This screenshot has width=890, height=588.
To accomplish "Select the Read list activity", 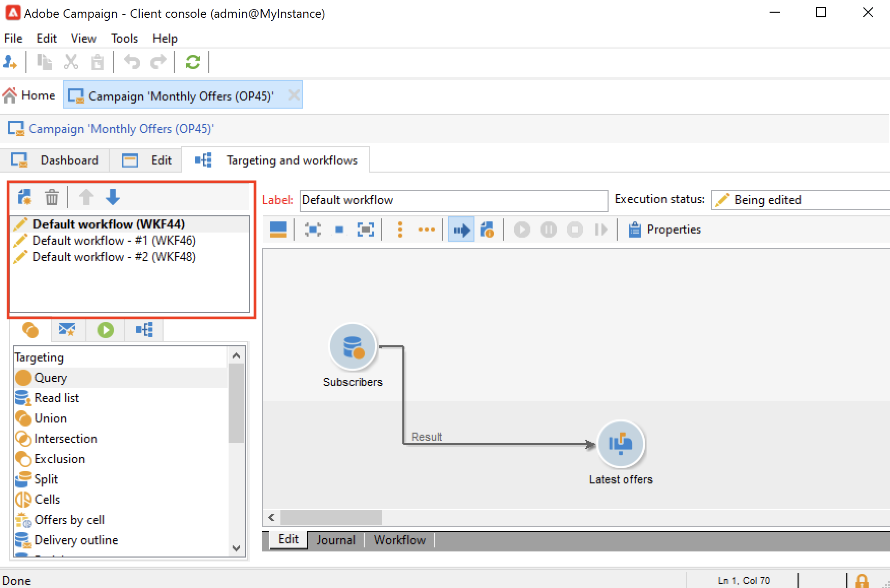I will pos(121,398).
